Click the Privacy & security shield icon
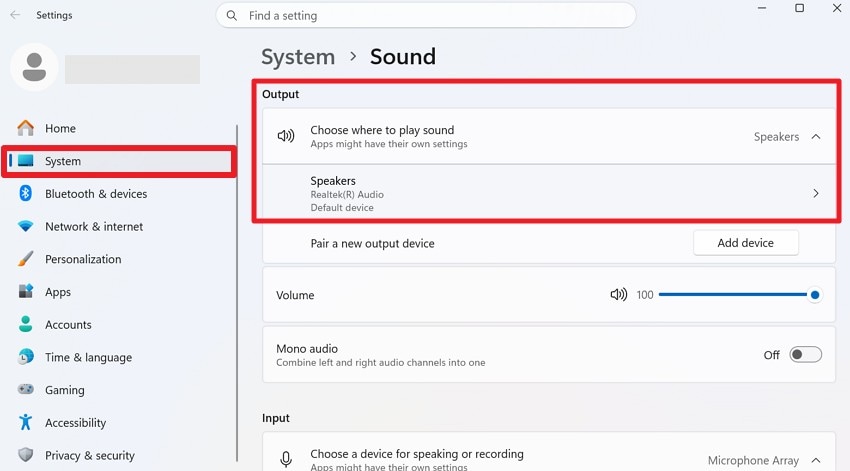850x471 pixels. tap(25, 454)
